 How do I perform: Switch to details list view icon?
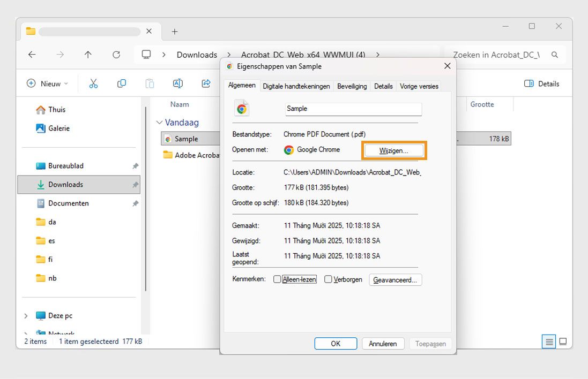pyautogui.click(x=549, y=342)
